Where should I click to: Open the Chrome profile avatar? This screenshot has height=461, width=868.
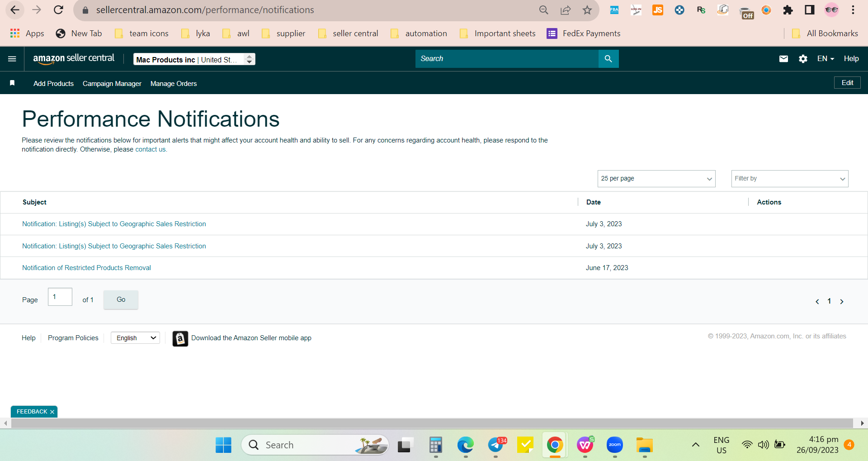coord(831,10)
